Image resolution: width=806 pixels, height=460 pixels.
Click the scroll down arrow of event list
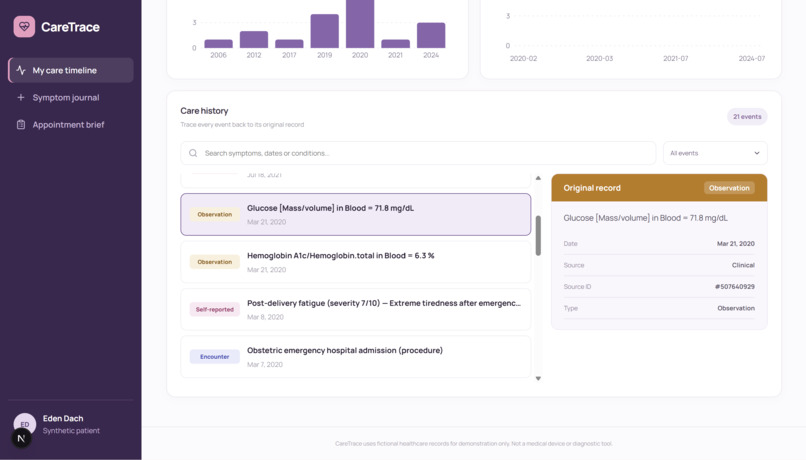538,378
